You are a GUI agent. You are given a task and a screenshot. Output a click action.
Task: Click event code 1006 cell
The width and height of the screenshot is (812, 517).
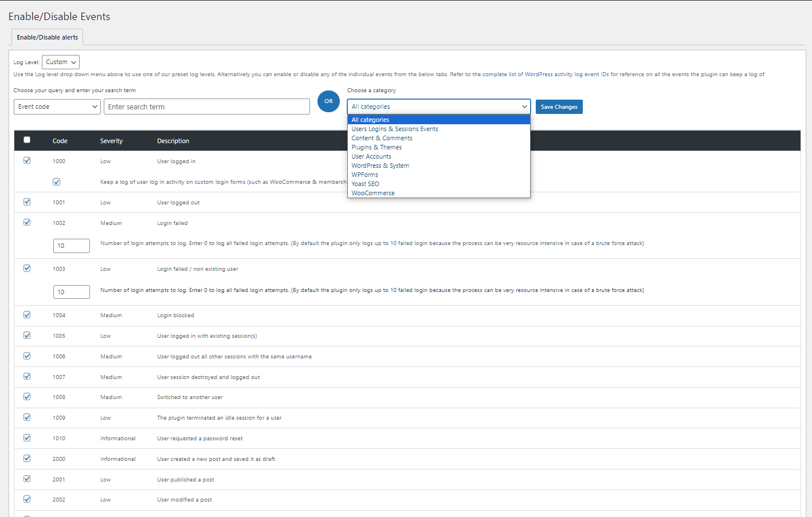click(x=59, y=357)
